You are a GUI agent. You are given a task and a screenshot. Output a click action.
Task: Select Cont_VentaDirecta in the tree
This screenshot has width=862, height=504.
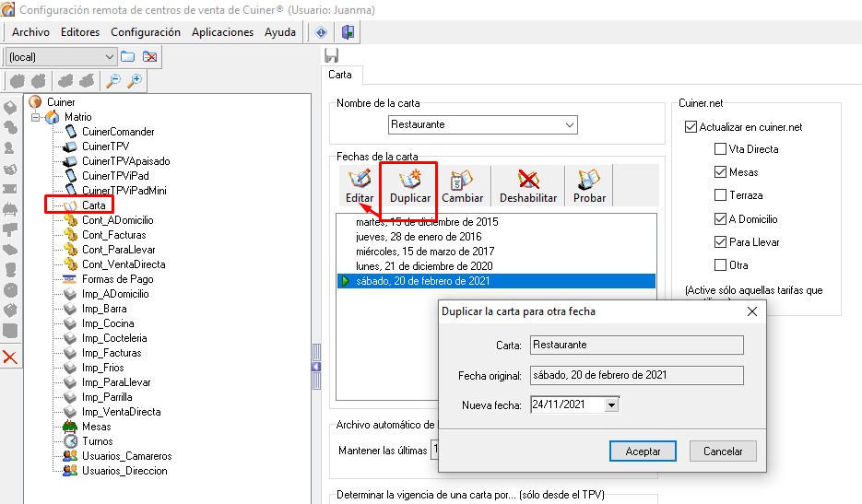pyautogui.click(x=124, y=264)
